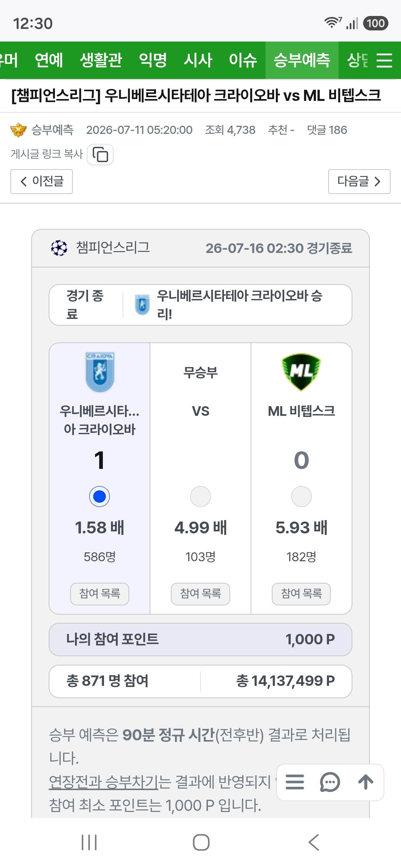The image size is (401, 868).
Task: Open the 이슈 tab
Action: (x=243, y=60)
